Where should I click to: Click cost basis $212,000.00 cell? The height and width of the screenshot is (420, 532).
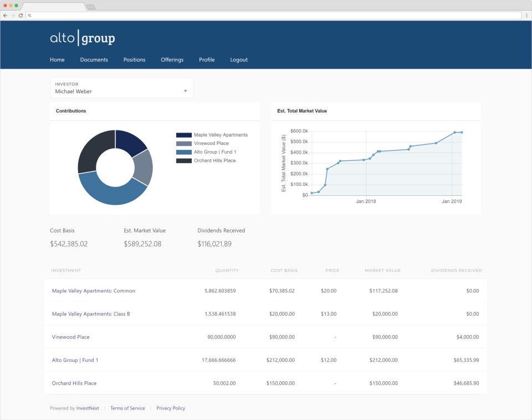280,360
